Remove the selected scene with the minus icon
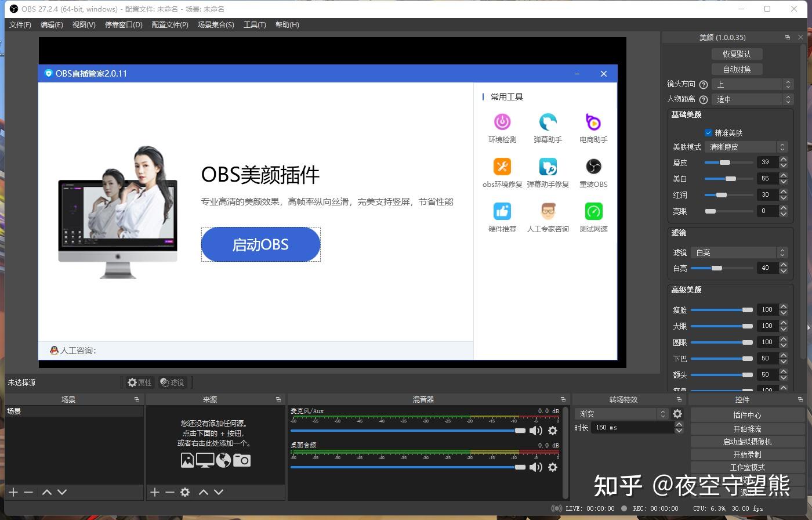The image size is (812, 520). click(28, 492)
